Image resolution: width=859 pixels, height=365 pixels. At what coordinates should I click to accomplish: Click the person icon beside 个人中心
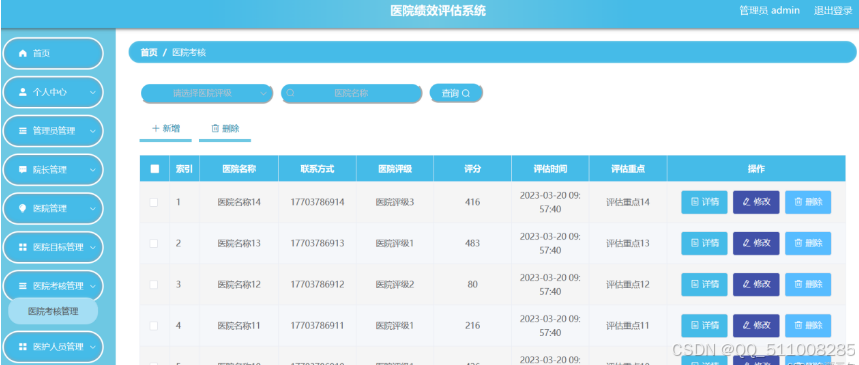pos(22,92)
